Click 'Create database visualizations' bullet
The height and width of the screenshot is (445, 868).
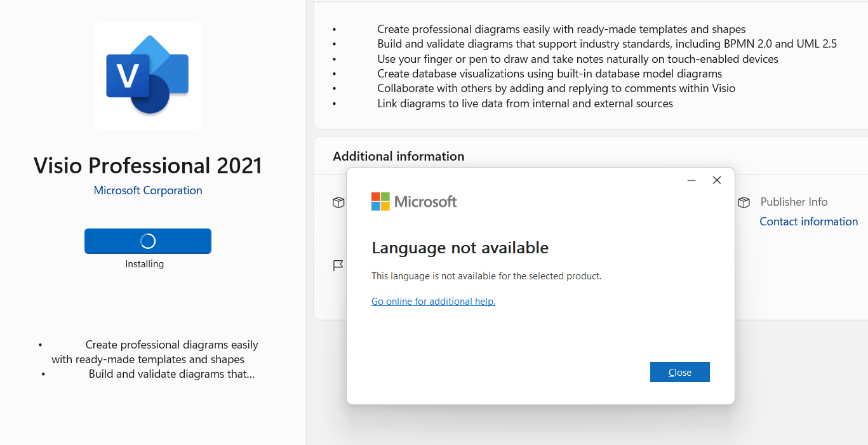click(550, 74)
